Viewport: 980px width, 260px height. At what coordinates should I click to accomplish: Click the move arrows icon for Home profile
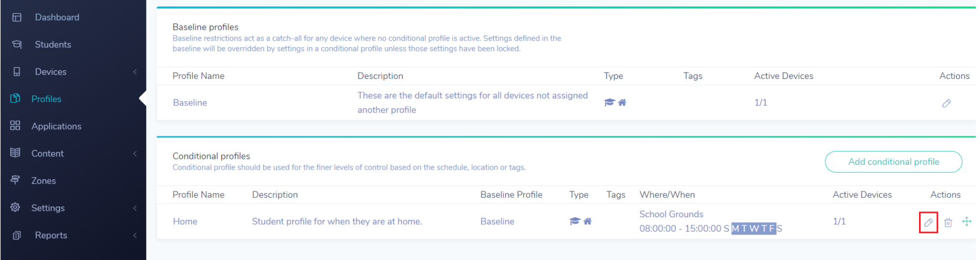(x=967, y=222)
